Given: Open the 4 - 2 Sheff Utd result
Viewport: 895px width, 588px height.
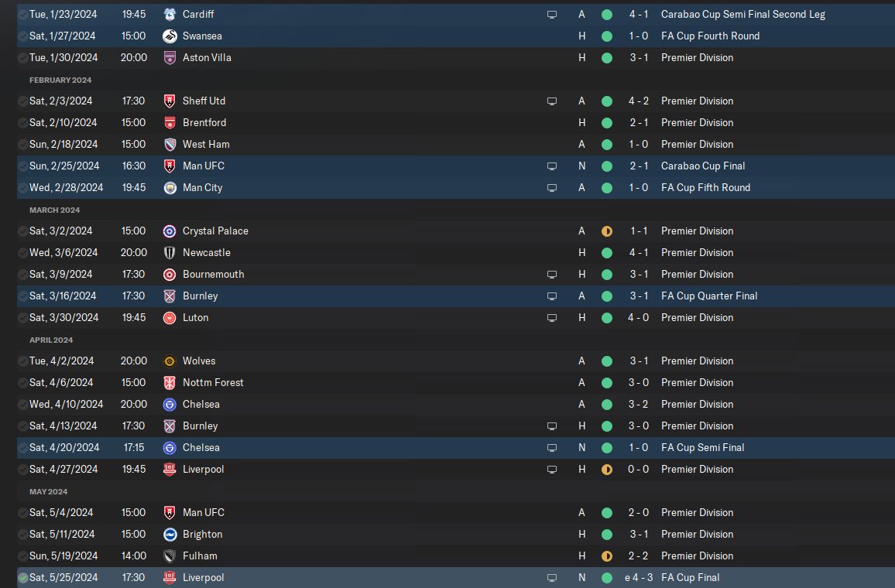Looking at the screenshot, I should tap(638, 101).
